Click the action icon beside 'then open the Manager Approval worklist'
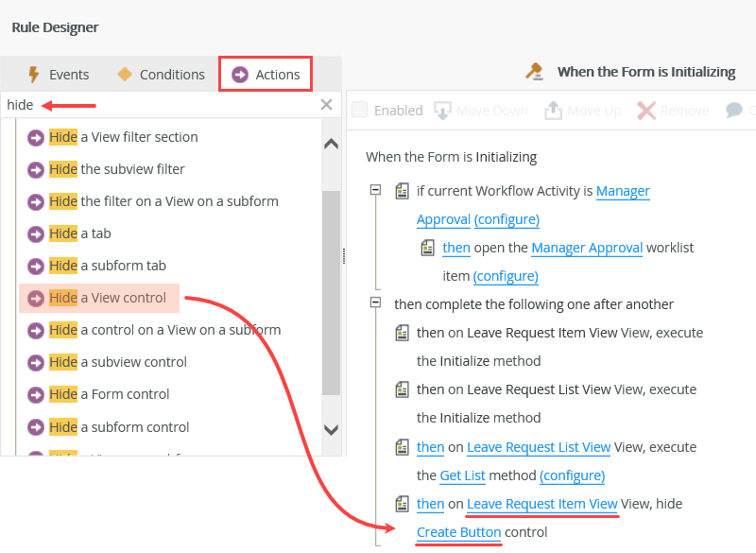This screenshot has width=756, height=553. click(x=426, y=248)
